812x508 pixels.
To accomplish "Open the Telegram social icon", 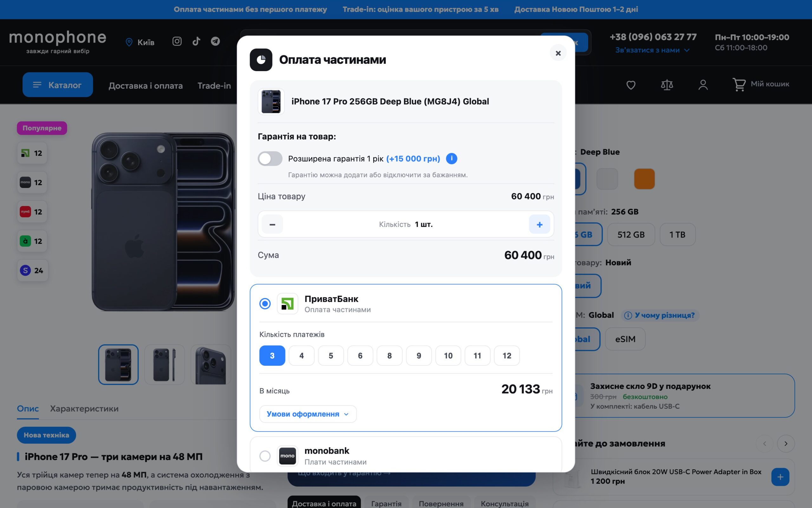I will (215, 41).
